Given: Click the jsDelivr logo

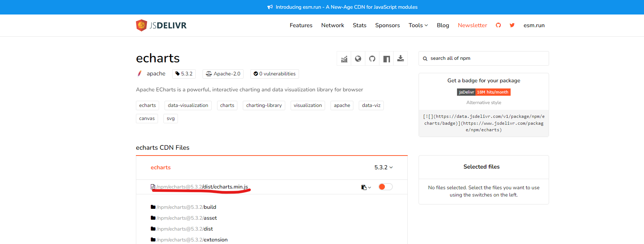Looking at the screenshot, I should click(x=161, y=25).
